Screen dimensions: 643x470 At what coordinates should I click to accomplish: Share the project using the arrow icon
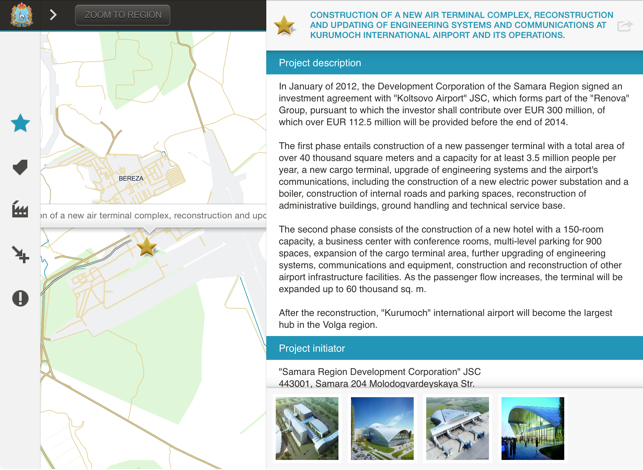(x=625, y=26)
